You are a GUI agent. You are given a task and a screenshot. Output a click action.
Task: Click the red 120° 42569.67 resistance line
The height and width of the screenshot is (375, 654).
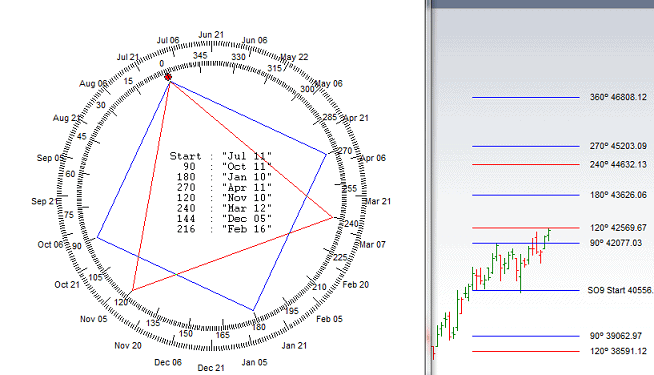(526, 228)
